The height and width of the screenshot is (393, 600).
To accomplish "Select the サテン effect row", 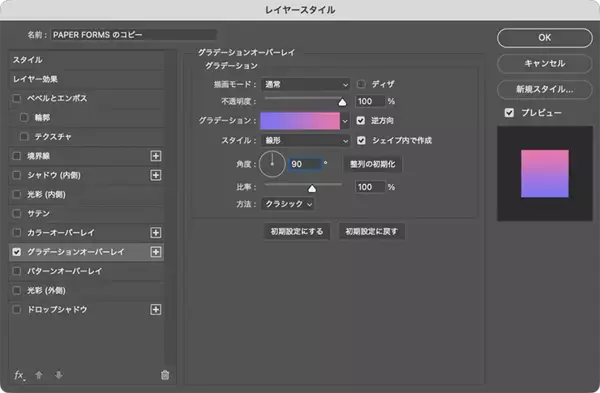I will [x=86, y=214].
